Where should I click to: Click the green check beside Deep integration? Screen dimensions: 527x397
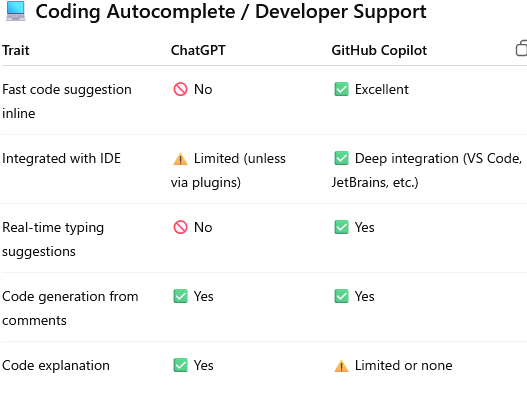[341, 158]
